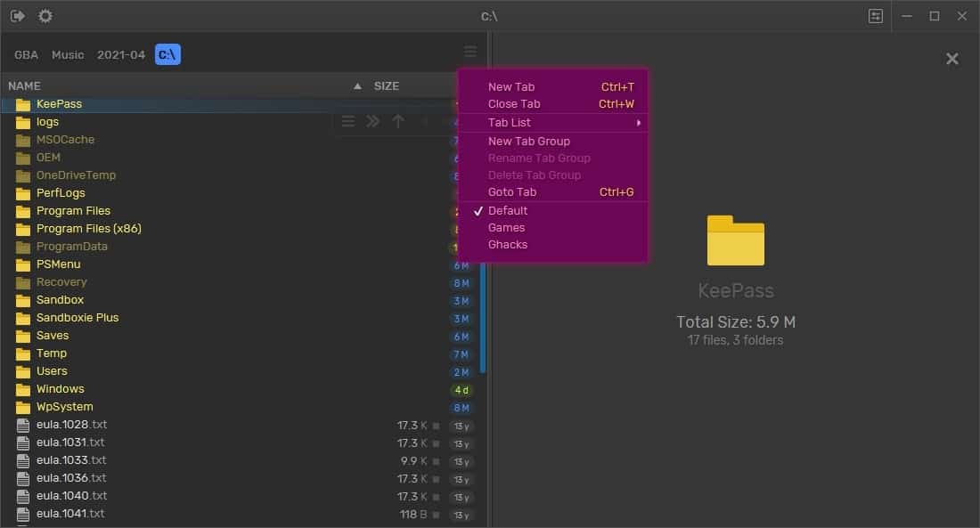Viewport: 980px width, 528px height.
Task: Open the Windows folder
Action: [59, 389]
